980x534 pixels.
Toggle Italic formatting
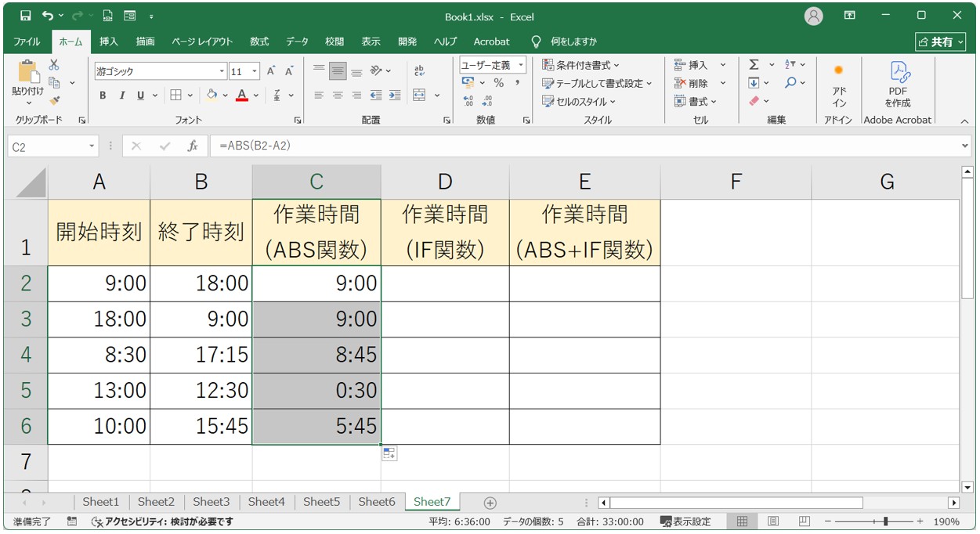coord(121,96)
